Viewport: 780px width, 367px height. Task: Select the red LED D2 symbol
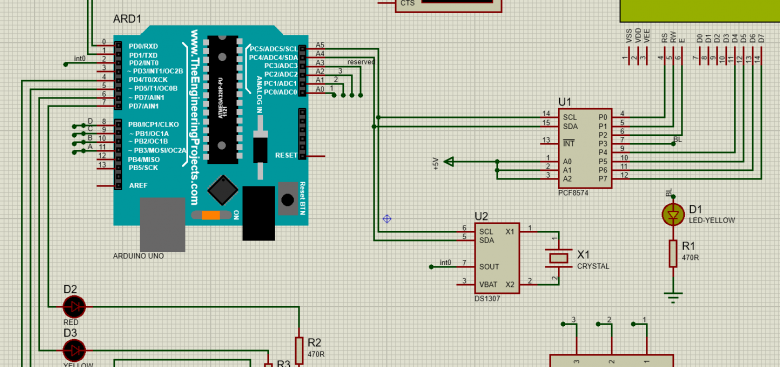[x=74, y=307]
